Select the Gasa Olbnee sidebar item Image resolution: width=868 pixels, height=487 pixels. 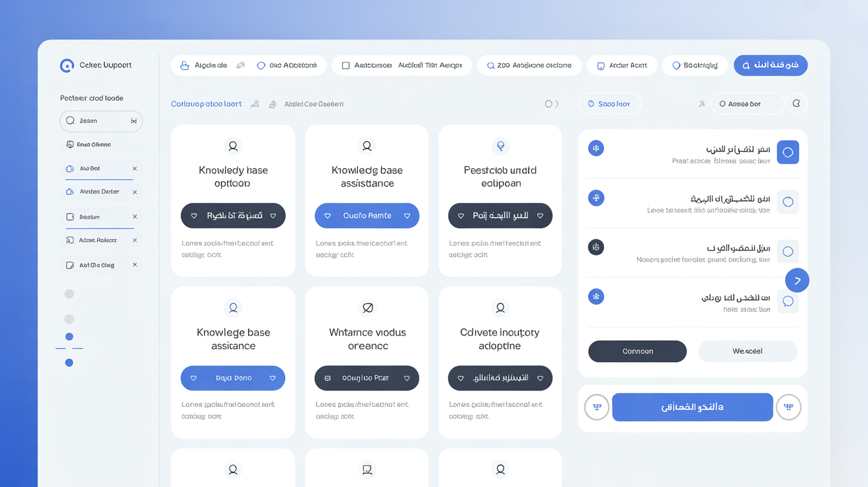(101, 144)
